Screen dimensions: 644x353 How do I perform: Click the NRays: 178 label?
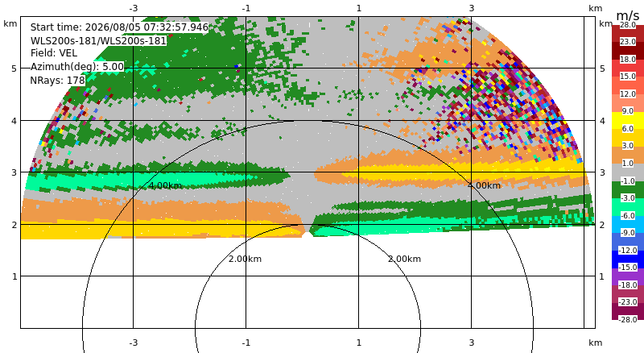click(x=57, y=81)
